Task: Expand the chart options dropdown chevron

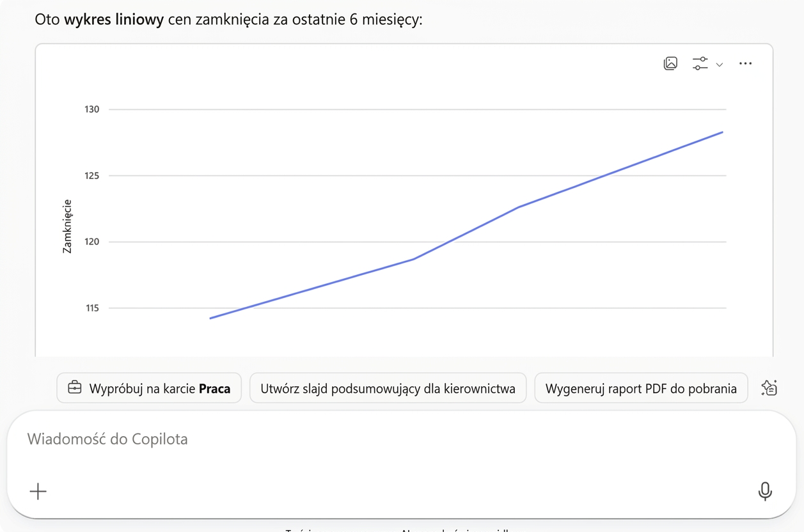Action: [720, 65]
